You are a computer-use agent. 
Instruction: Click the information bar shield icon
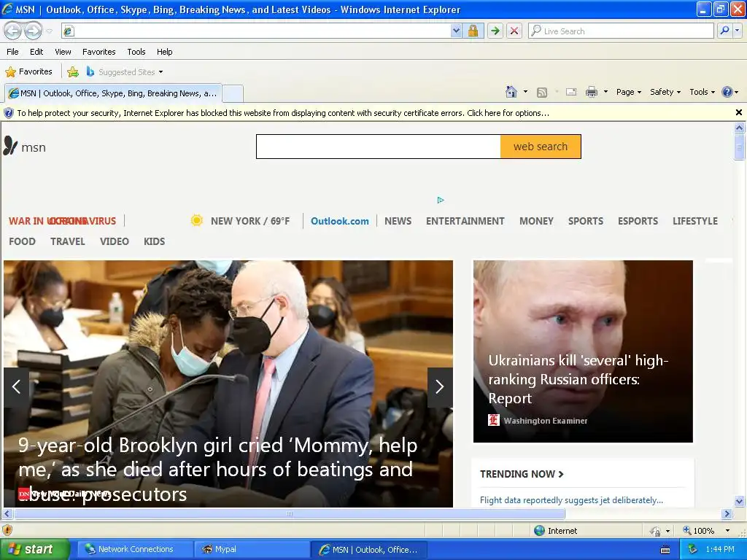click(9, 113)
